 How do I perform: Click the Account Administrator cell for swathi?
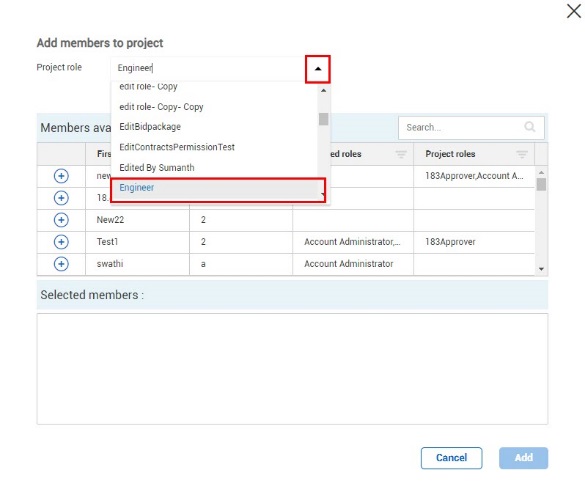pos(353,264)
